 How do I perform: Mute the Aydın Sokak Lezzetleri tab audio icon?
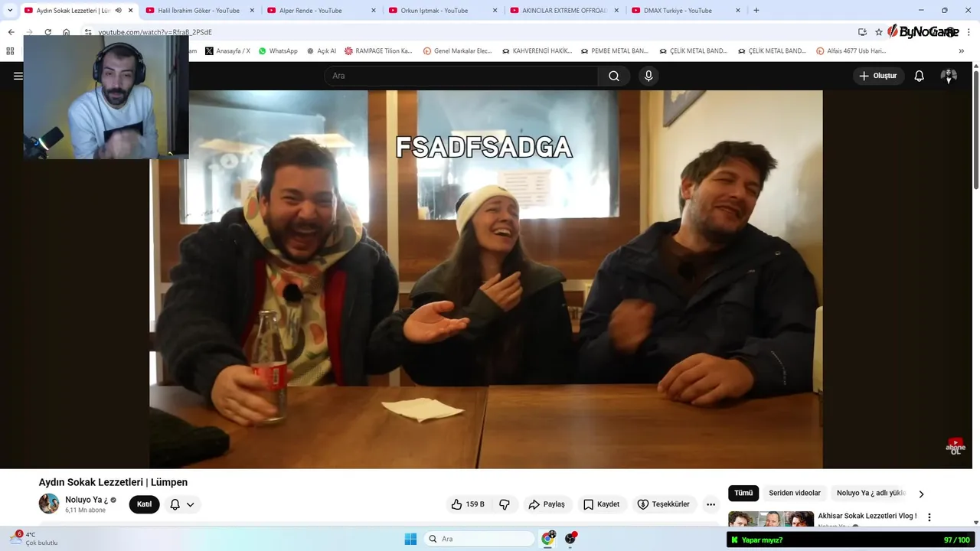(119, 11)
